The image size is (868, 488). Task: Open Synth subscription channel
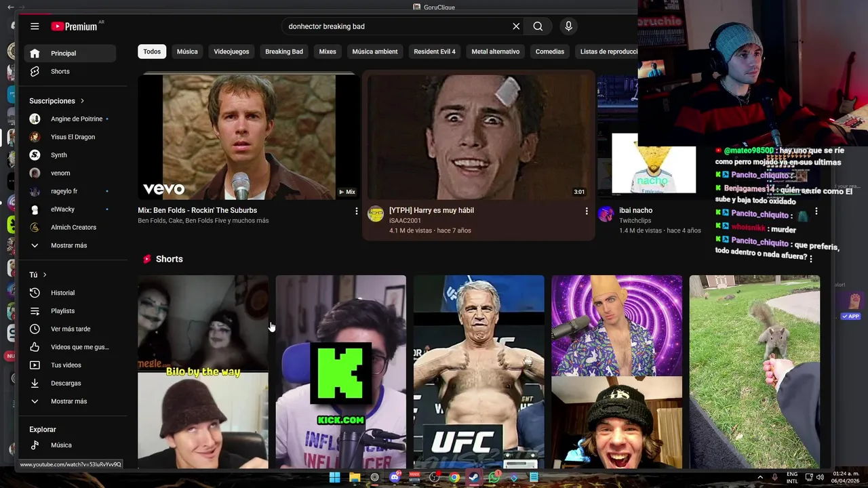71,155
